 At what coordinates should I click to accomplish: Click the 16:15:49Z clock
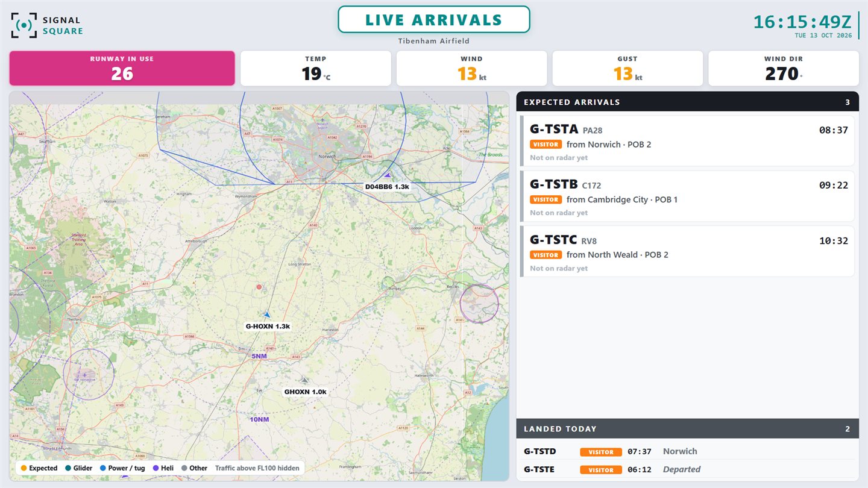tap(802, 22)
